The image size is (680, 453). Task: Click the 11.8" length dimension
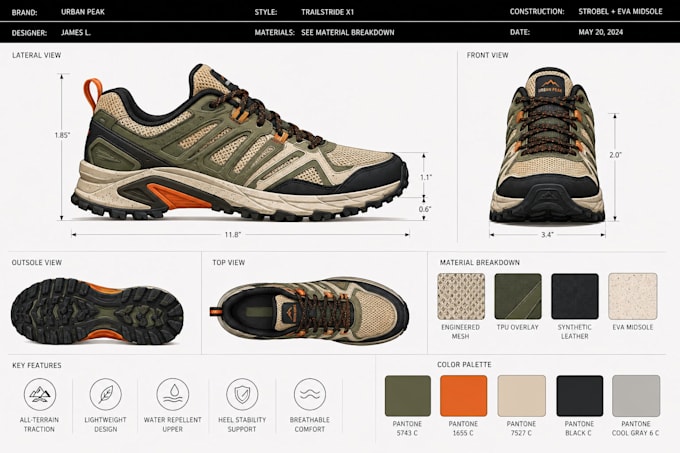coord(232,235)
